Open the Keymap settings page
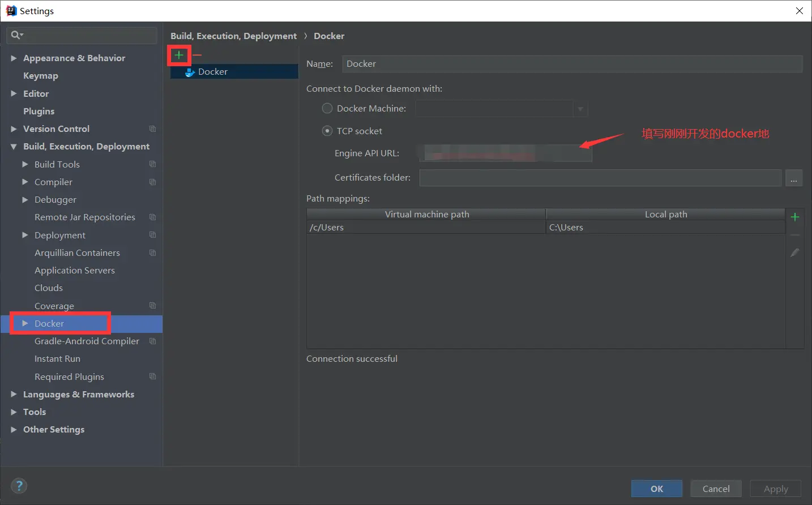 click(41, 76)
